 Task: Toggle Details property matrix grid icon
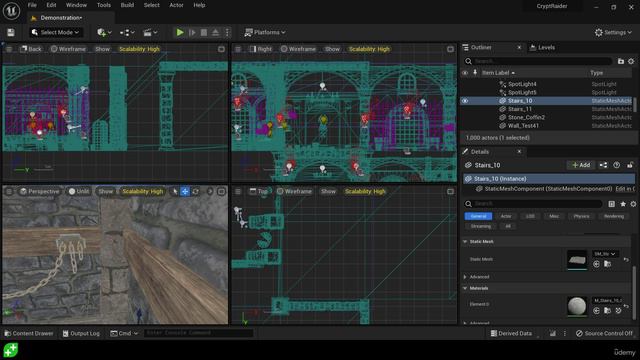click(x=611, y=204)
